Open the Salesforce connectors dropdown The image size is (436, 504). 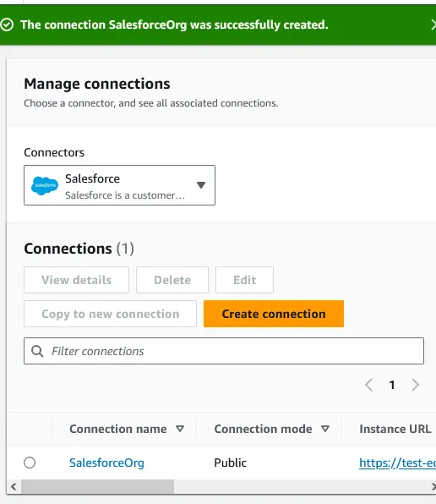point(119,185)
